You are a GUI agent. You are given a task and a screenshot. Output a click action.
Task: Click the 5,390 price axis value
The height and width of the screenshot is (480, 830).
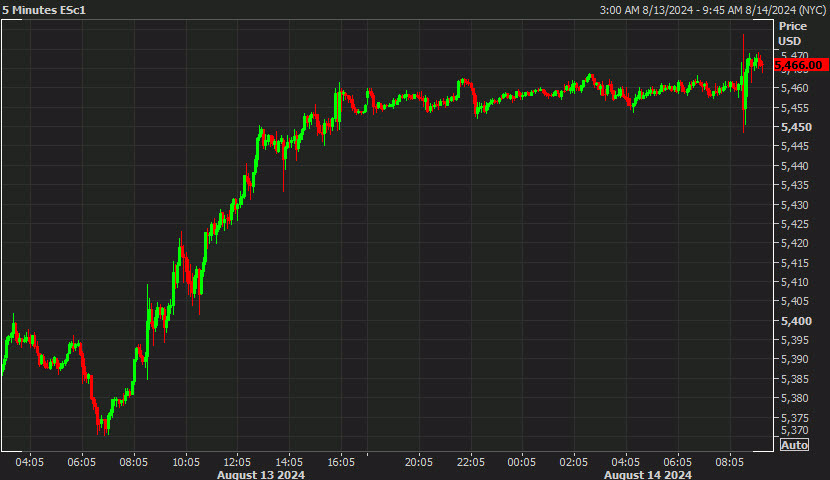[x=795, y=359]
